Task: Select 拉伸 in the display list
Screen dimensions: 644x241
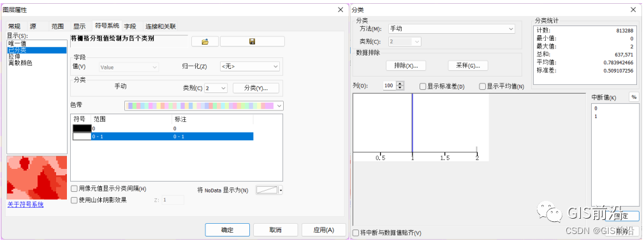Action: [x=37, y=57]
